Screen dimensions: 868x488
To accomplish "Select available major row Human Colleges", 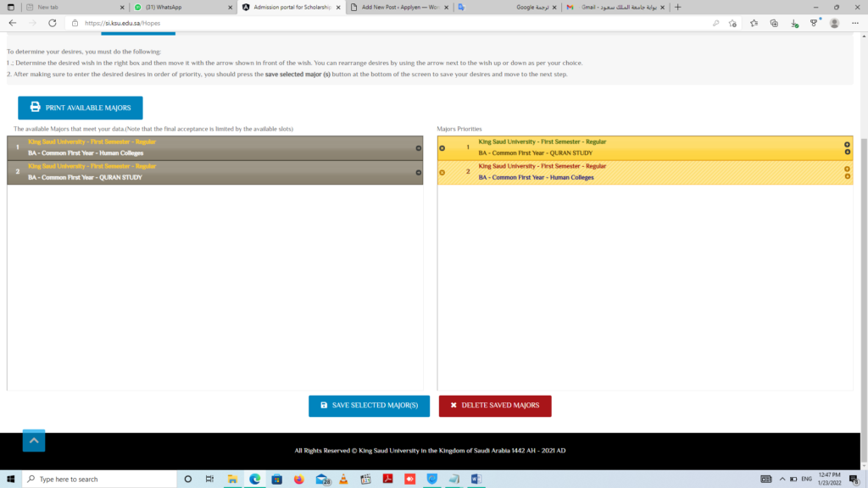I will [214, 147].
